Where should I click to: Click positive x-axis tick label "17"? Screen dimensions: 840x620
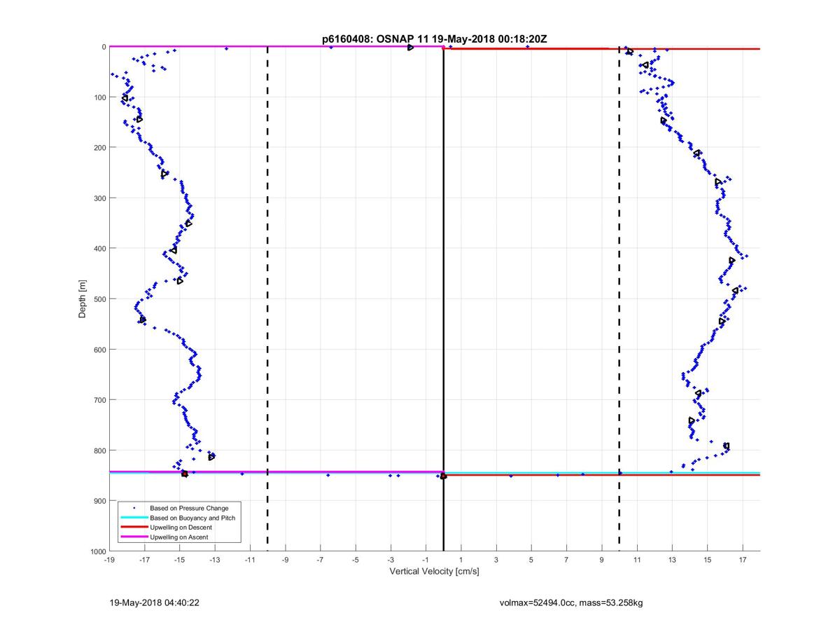tap(742, 560)
